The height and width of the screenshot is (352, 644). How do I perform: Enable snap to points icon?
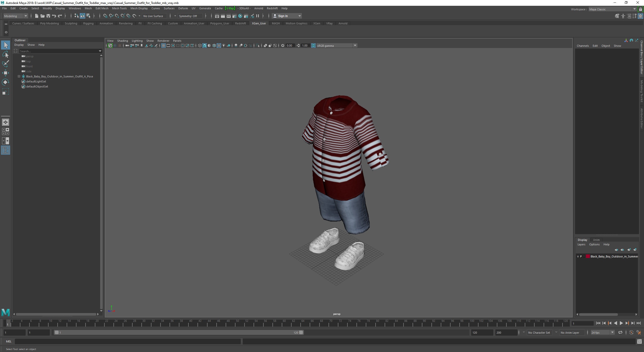(x=117, y=16)
